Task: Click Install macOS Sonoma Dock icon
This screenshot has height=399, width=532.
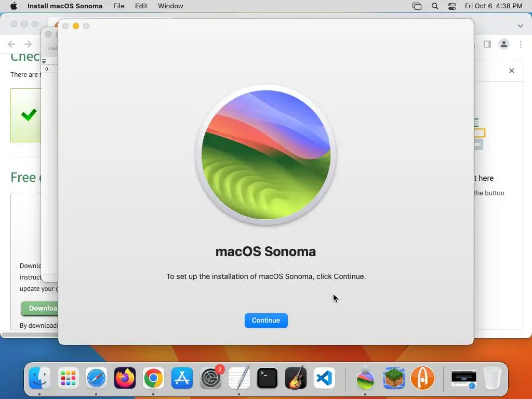Action: click(365, 378)
